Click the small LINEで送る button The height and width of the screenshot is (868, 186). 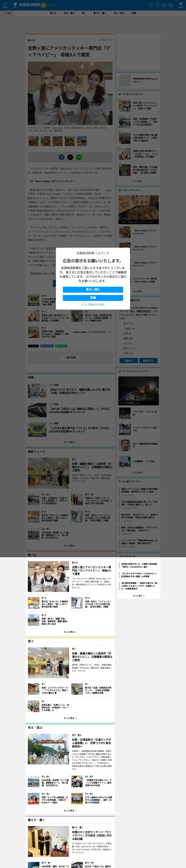tap(61, 346)
